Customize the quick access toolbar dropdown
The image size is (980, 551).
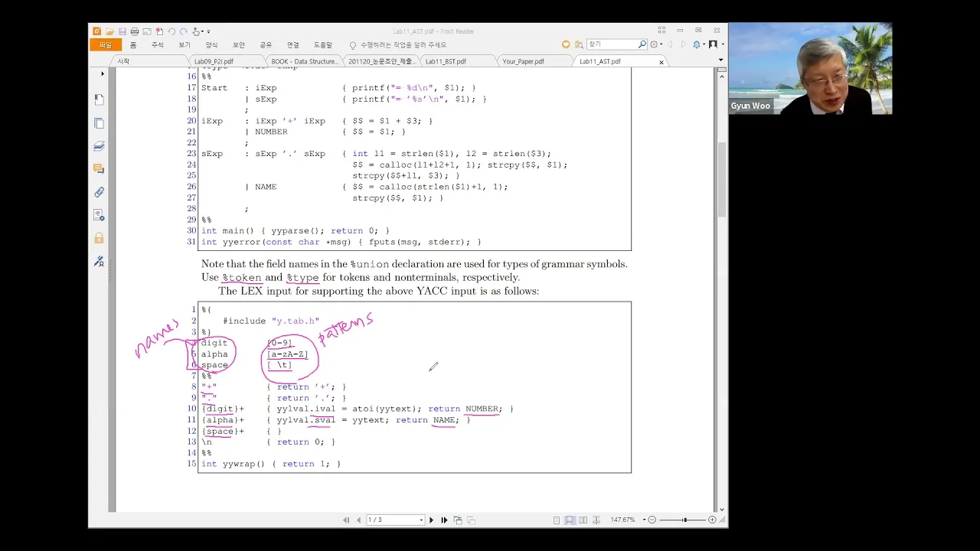208,31
